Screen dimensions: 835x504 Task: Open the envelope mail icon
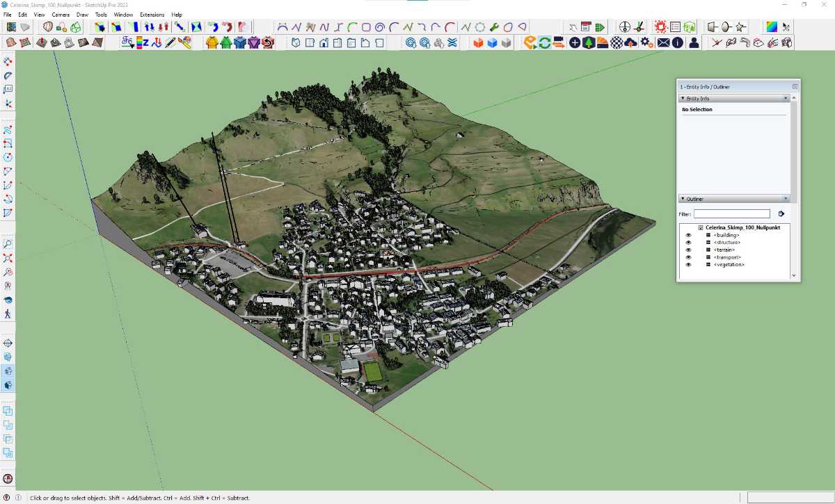click(663, 42)
